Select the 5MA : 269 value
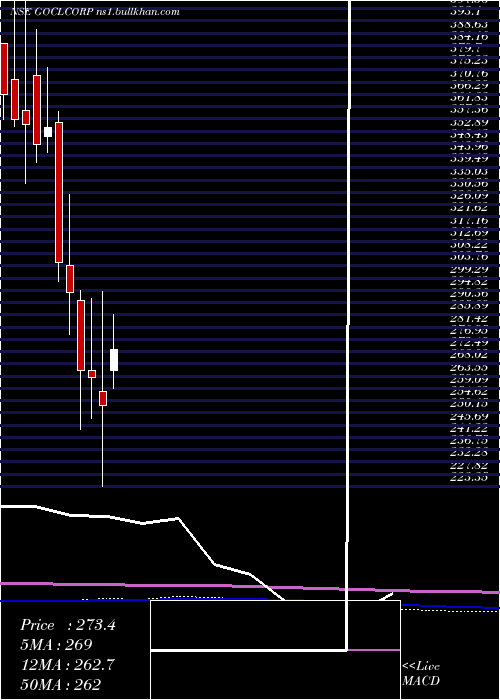 click(x=56, y=645)
